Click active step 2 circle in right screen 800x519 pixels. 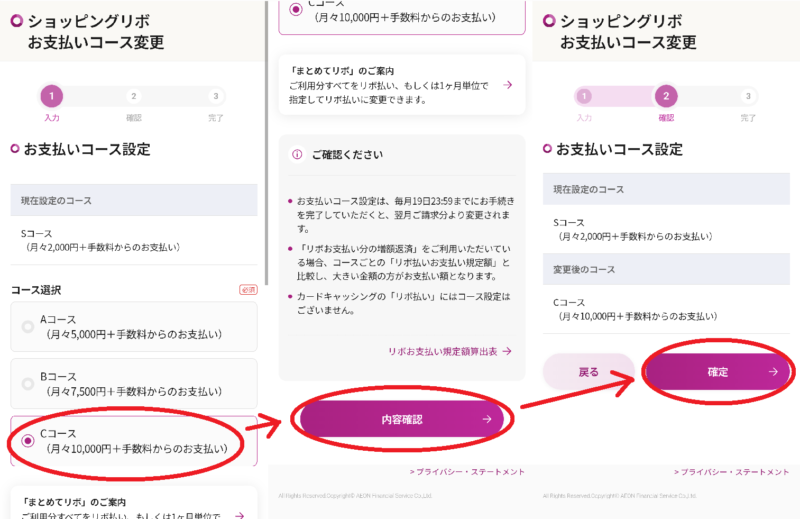coord(666,96)
